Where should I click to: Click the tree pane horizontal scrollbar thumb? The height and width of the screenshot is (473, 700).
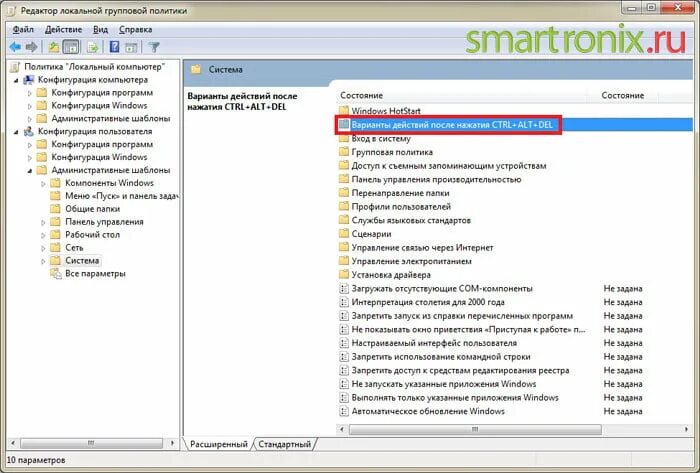pyautogui.click(x=91, y=443)
